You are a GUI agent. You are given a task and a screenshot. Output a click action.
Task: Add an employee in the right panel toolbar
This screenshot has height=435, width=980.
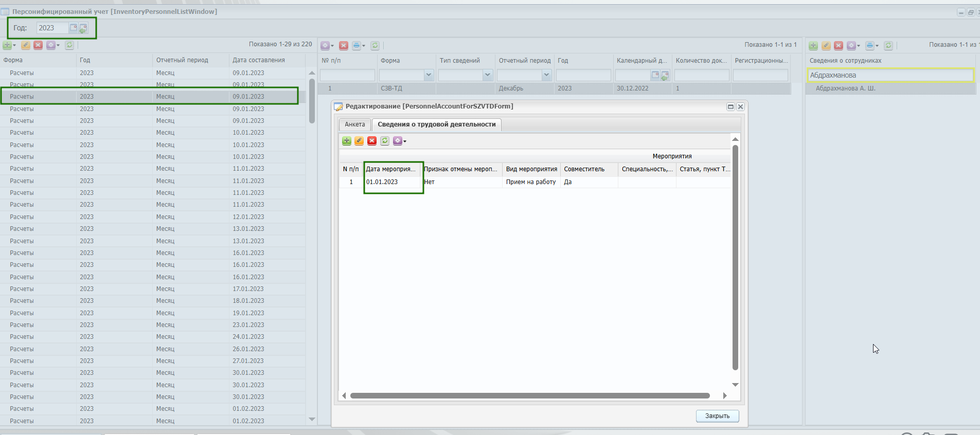(x=813, y=46)
